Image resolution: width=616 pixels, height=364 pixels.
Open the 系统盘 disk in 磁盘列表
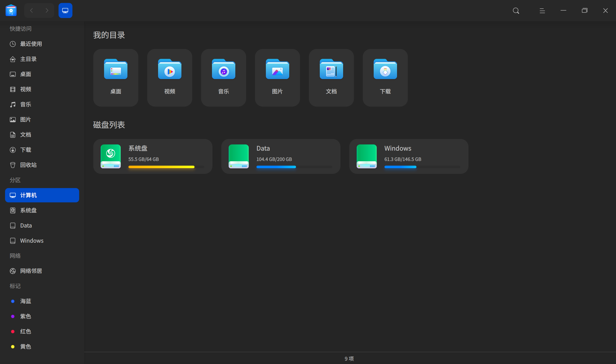point(153,156)
